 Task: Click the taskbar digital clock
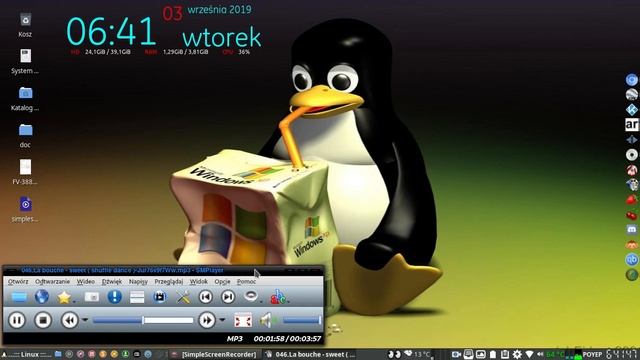(x=622, y=354)
